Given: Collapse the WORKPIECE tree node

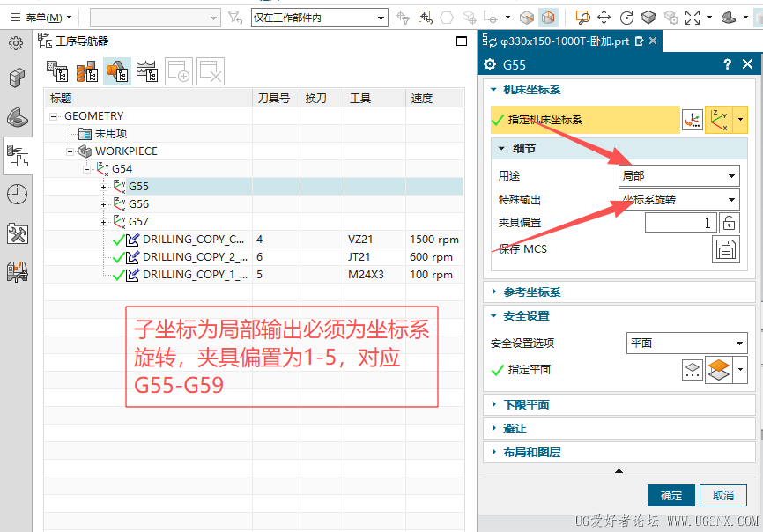Looking at the screenshot, I should click(70, 151).
